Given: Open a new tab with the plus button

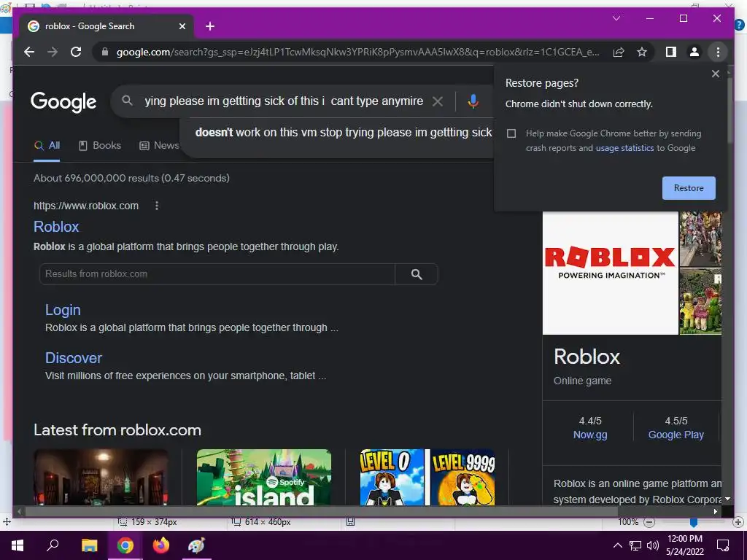Looking at the screenshot, I should point(210,26).
